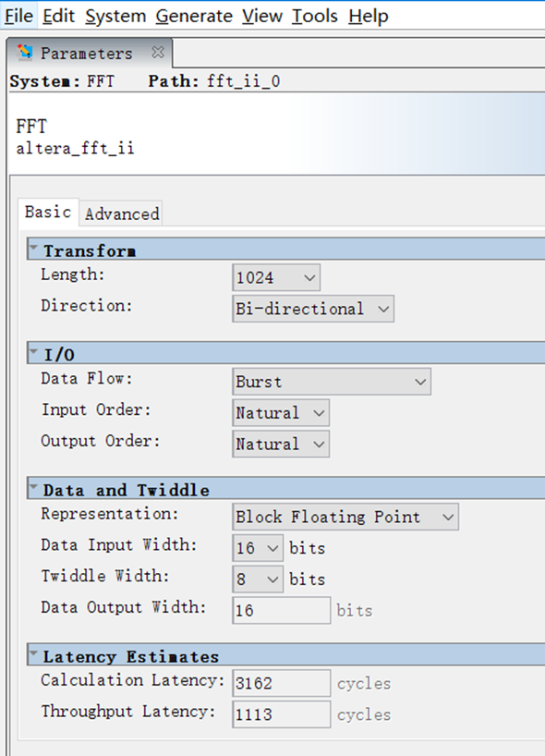Image resolution: width=545 pixels, height=756 pixels.
Task: Collapse the Transform section triangle
Action: tap(34, 249)
